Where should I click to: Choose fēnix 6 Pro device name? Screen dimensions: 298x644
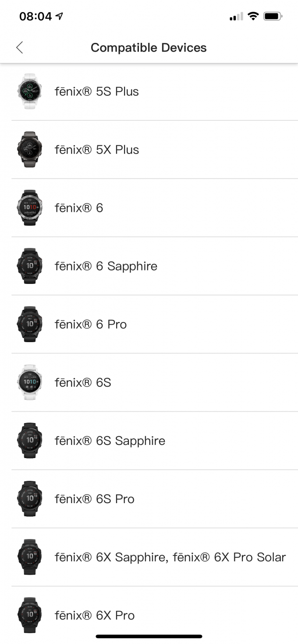tap(91, 324)
